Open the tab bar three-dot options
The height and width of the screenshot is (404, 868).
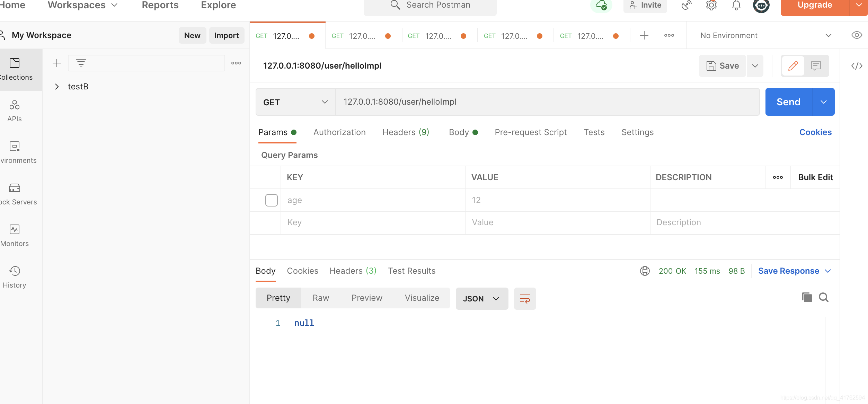[x=669, y=35]
